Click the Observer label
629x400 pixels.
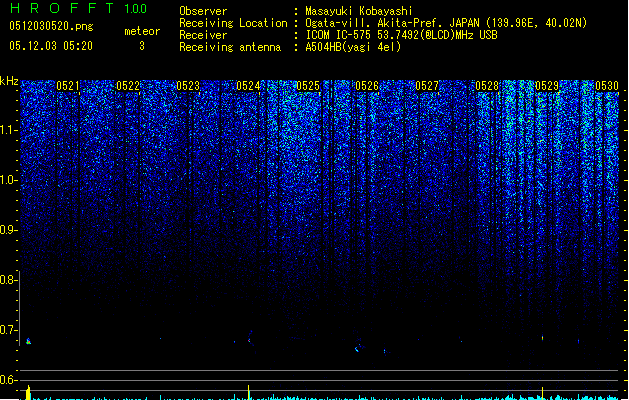tap(203, 11)
